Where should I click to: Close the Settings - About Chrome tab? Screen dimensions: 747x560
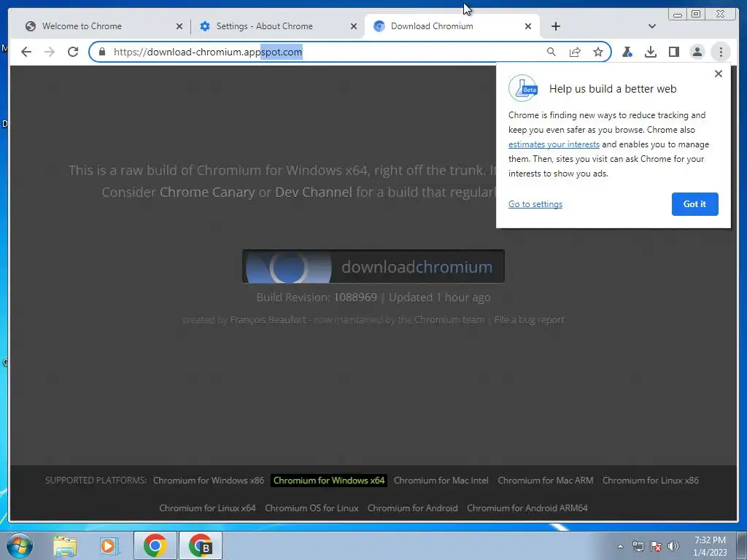coord(354,26)
